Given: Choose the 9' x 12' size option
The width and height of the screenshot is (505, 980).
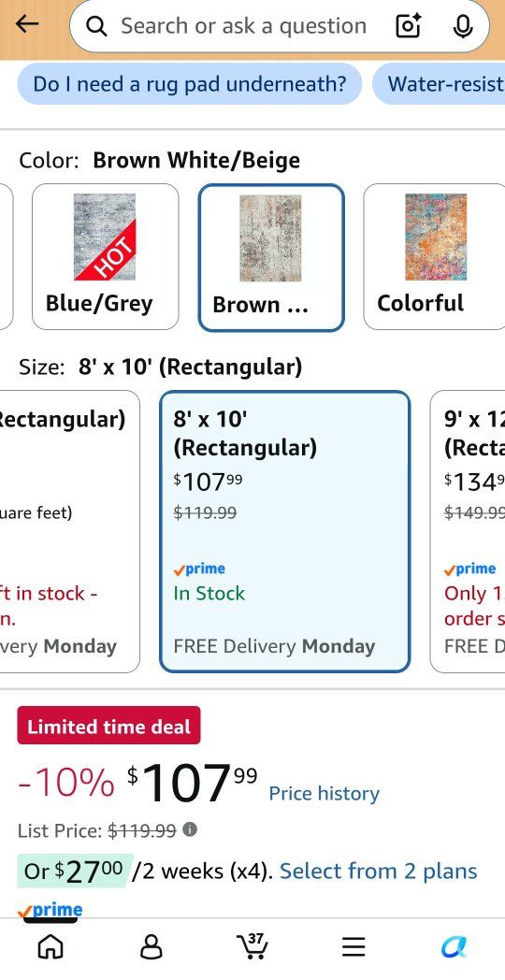Looking at the screenshot, I should click(468, 531).
